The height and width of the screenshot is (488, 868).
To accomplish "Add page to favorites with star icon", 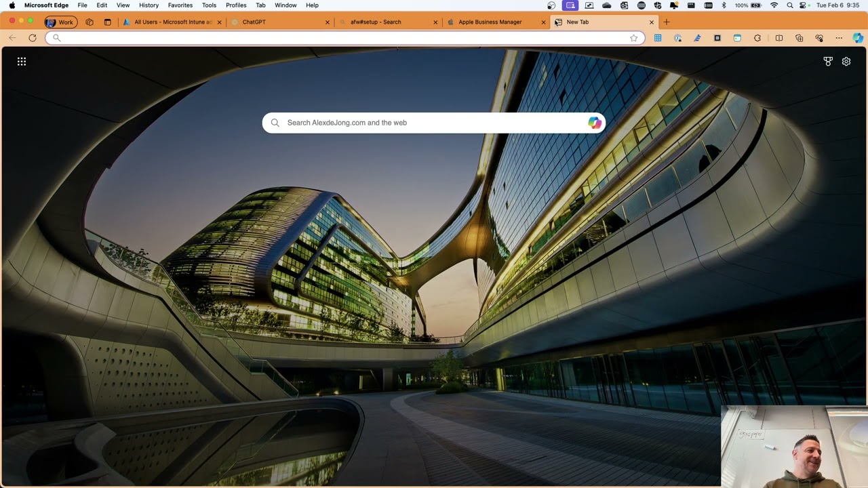I will point(633,38).
